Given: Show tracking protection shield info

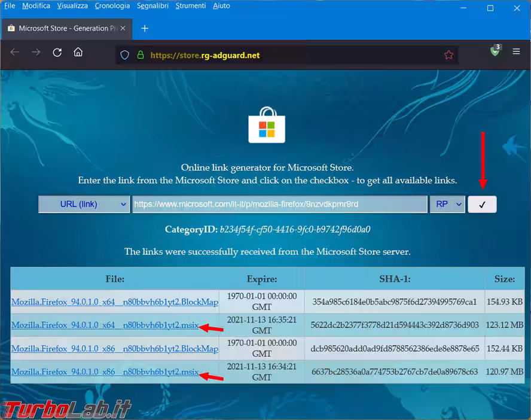Looking at the screenshot, I should [125, 55].
